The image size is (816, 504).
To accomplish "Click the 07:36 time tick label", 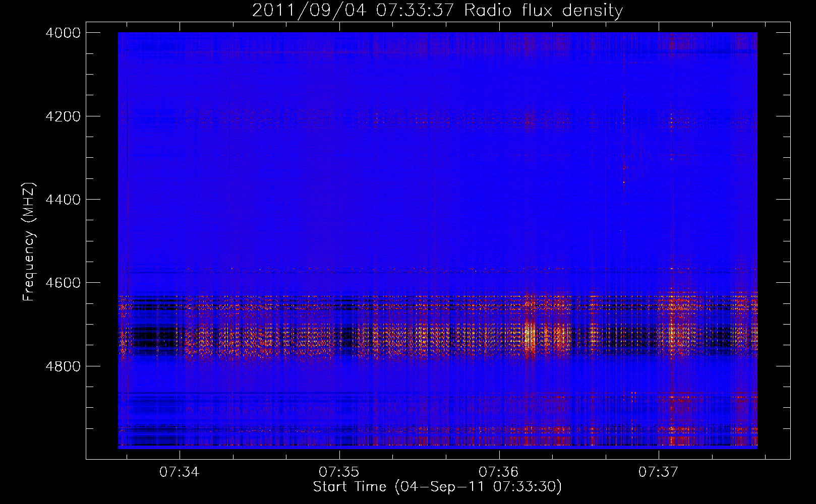I will pyautogui.click(x=499, y=472).
